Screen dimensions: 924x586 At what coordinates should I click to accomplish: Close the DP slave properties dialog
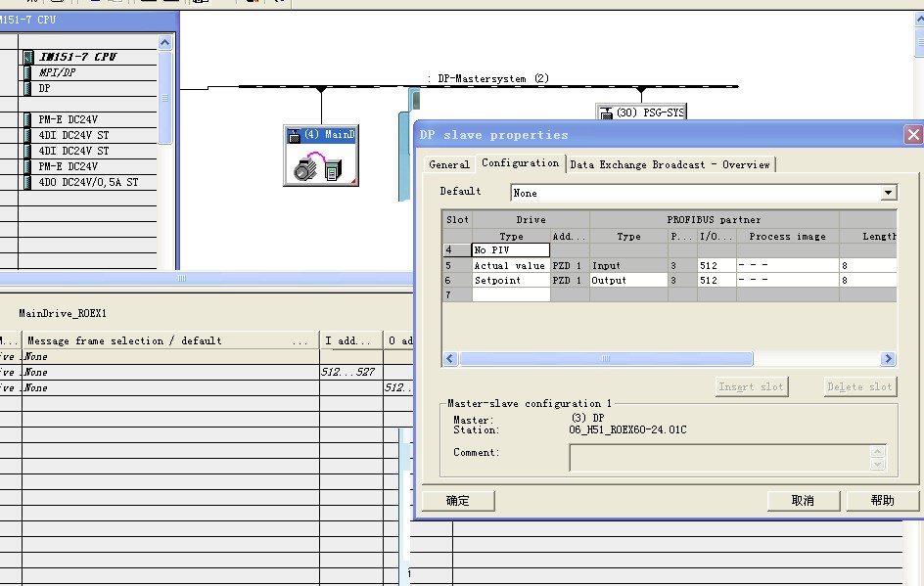[x=912, y=135]
